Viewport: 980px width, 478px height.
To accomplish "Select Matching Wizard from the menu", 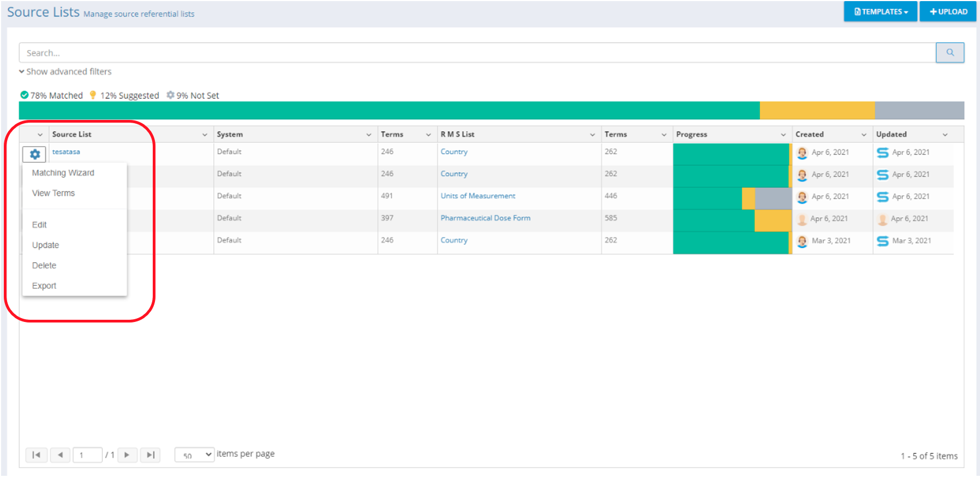I will (x=63, y=173).
